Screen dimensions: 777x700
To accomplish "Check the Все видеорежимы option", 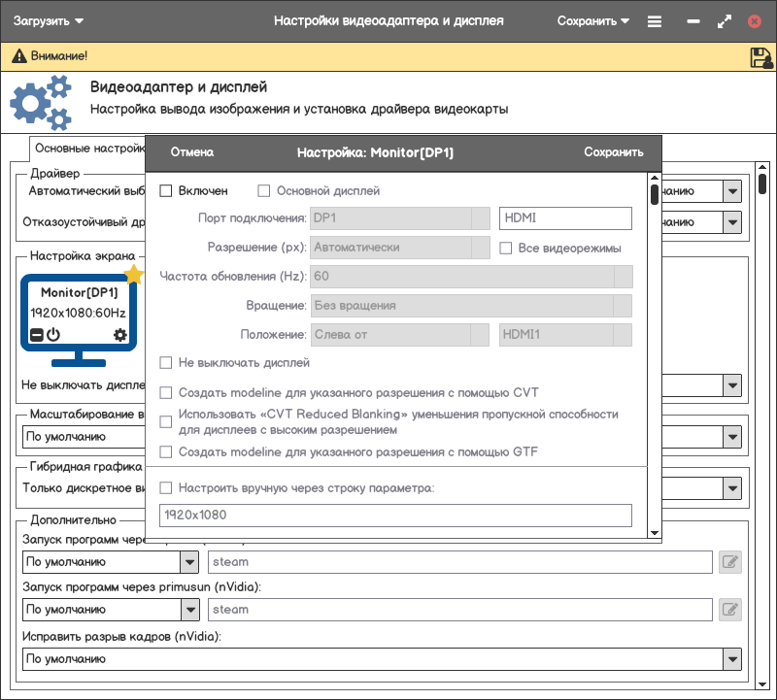I will point(506,248).
